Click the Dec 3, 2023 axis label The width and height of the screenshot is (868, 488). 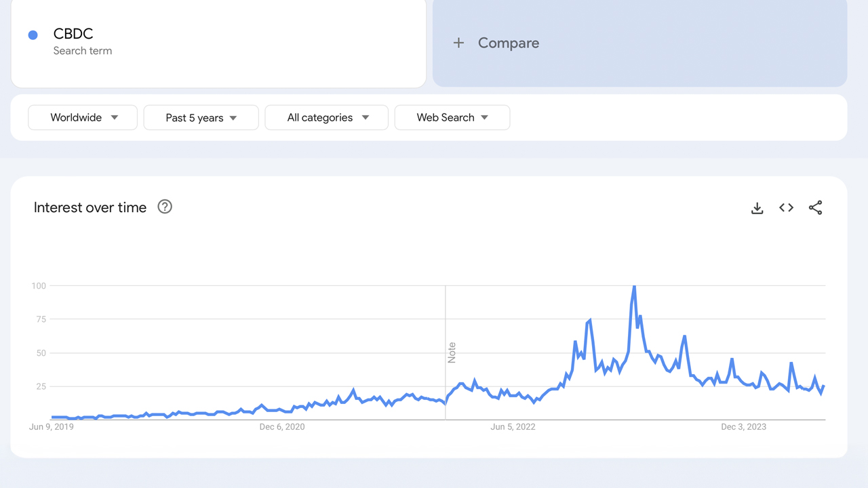pyautogui.click(x=743, y=426)
